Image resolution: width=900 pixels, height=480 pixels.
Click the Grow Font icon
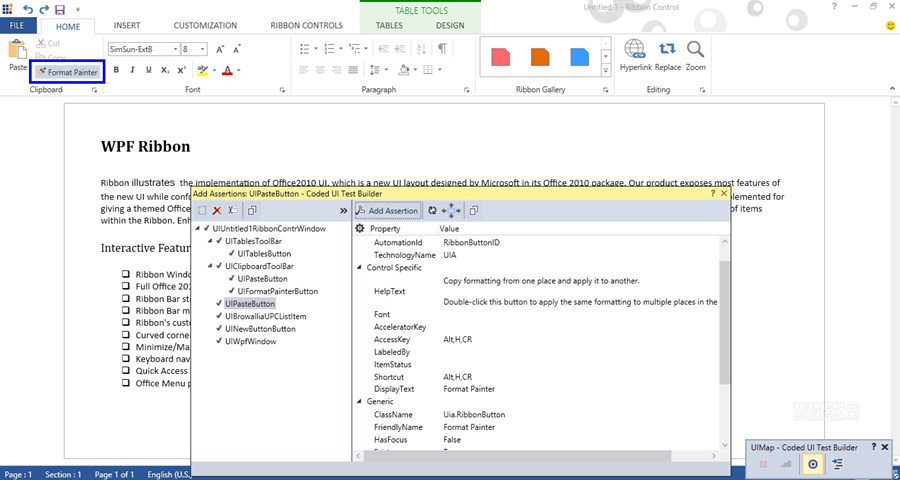220,49
